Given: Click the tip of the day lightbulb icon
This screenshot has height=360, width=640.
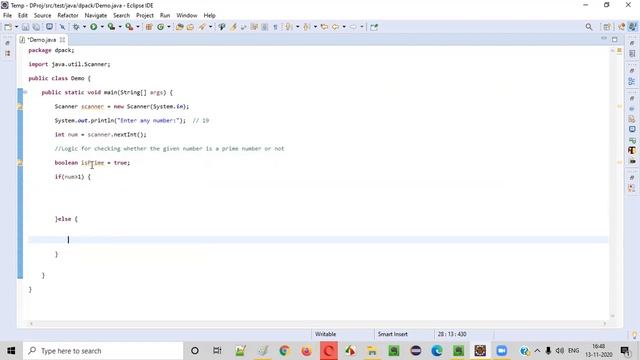Looking at the screenshot, I should [x=635, y=334].
